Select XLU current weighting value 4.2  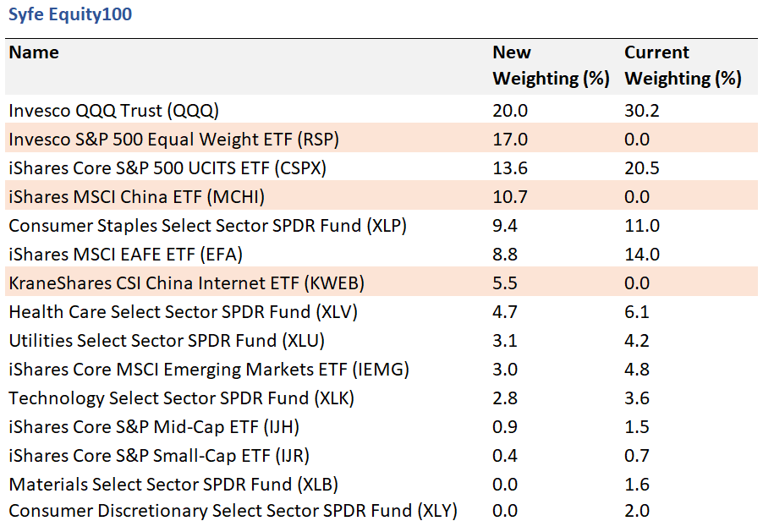tap(637, 341)
